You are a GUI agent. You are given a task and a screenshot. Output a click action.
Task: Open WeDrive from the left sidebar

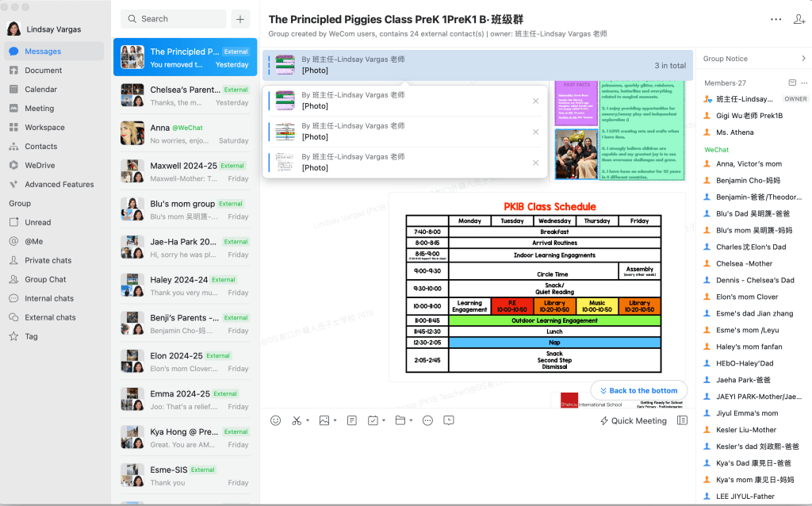click(40, 165)
